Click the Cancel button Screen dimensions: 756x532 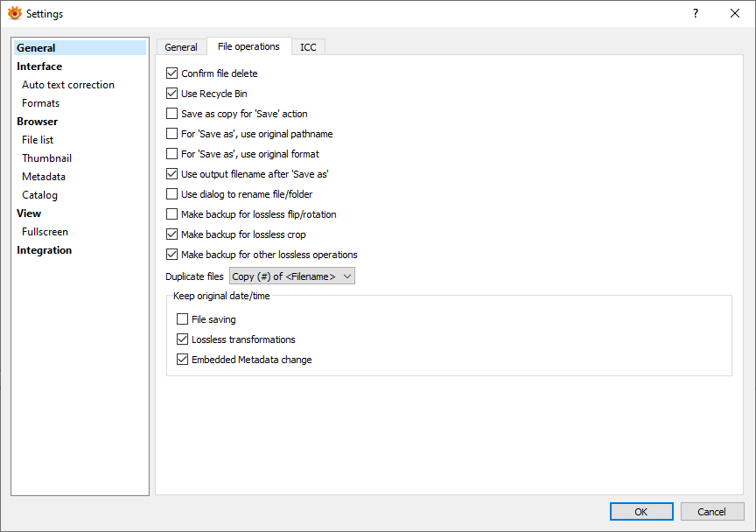pos(710,512)
